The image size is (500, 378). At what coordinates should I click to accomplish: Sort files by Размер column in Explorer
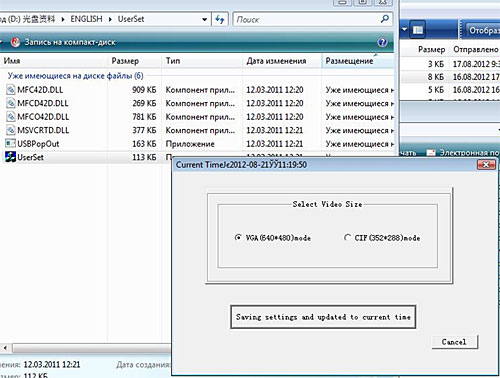pos(135,61)
